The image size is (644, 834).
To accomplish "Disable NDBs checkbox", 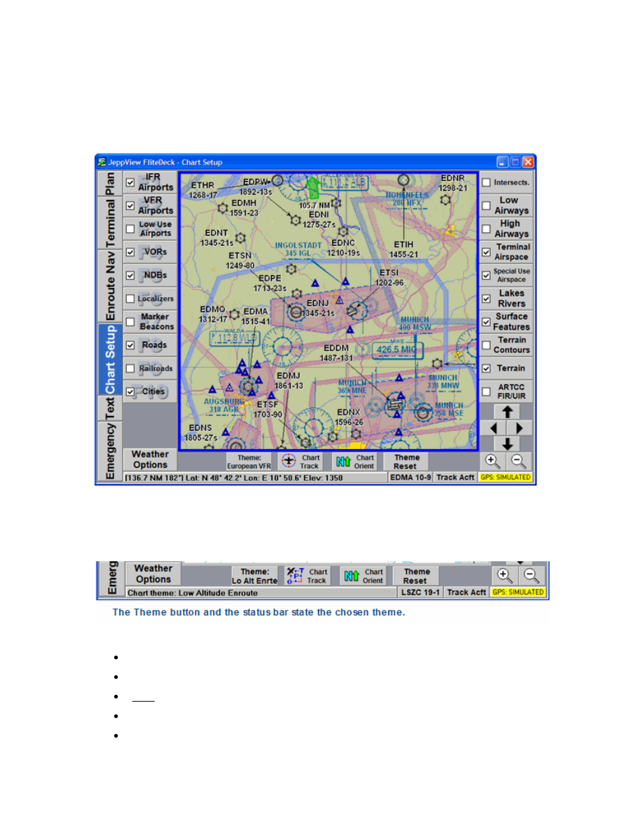I will point(130,276).
